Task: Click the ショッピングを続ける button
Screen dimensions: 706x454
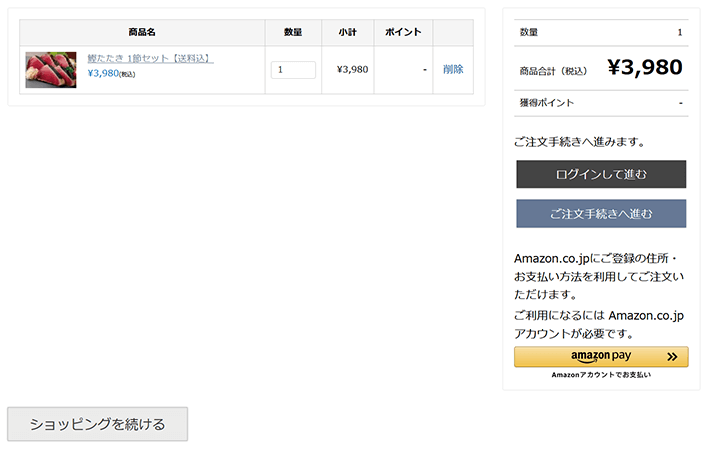Action: coord(98,424)
